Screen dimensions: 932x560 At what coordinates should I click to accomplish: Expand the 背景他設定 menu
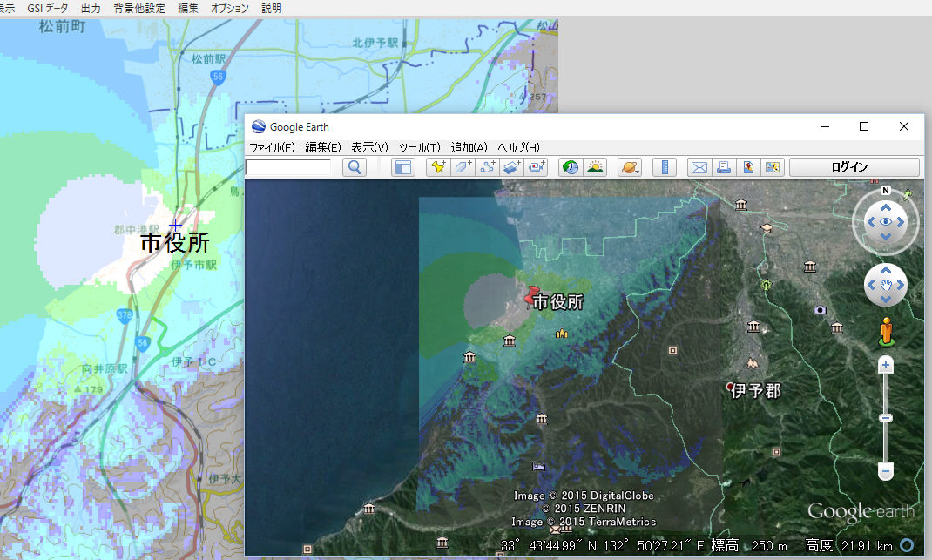pos(139,8)
